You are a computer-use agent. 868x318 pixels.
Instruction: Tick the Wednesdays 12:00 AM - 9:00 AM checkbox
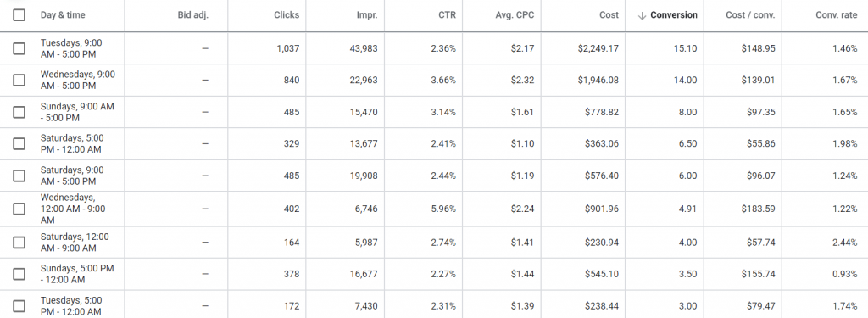19,209
